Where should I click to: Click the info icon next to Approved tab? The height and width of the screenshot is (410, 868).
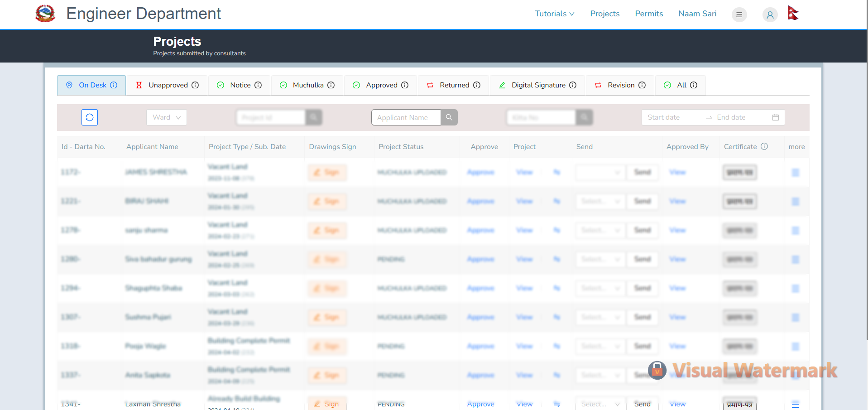405,85
